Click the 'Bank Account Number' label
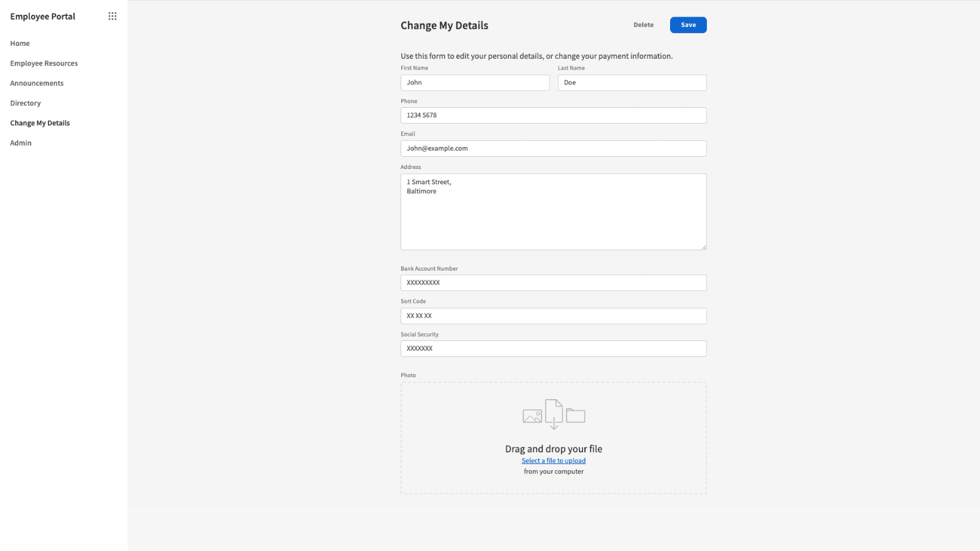This screenshot has width=980, height=551. tap(429, 269)
